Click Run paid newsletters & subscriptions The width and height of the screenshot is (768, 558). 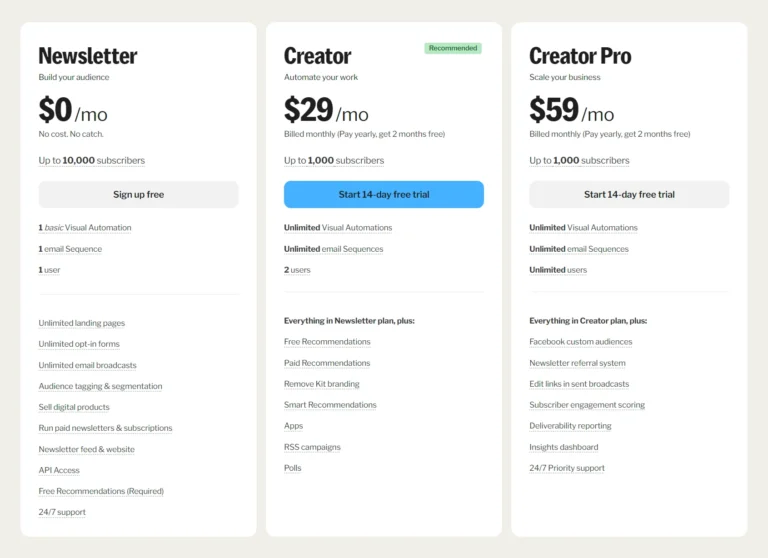tap(105, 428)
